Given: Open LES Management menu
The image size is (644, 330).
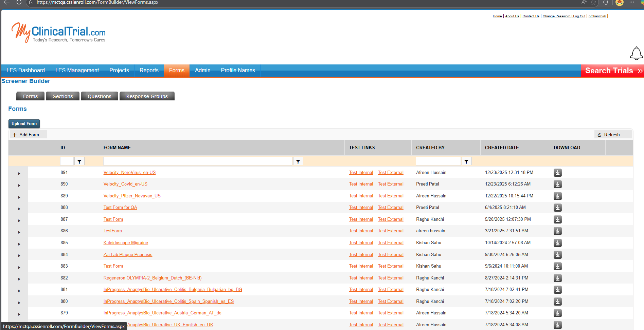Looking at the screenshot, I should click(77, 71).
